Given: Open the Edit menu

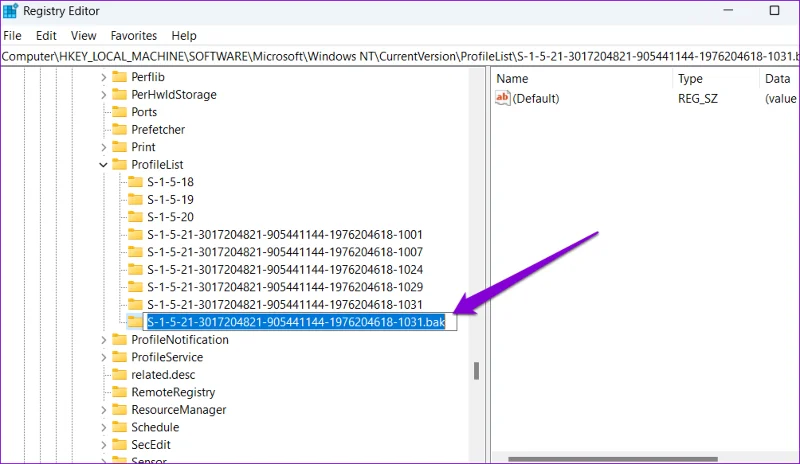Looking at the screenshot, I should pyautogui.click(x=46, y=36).
